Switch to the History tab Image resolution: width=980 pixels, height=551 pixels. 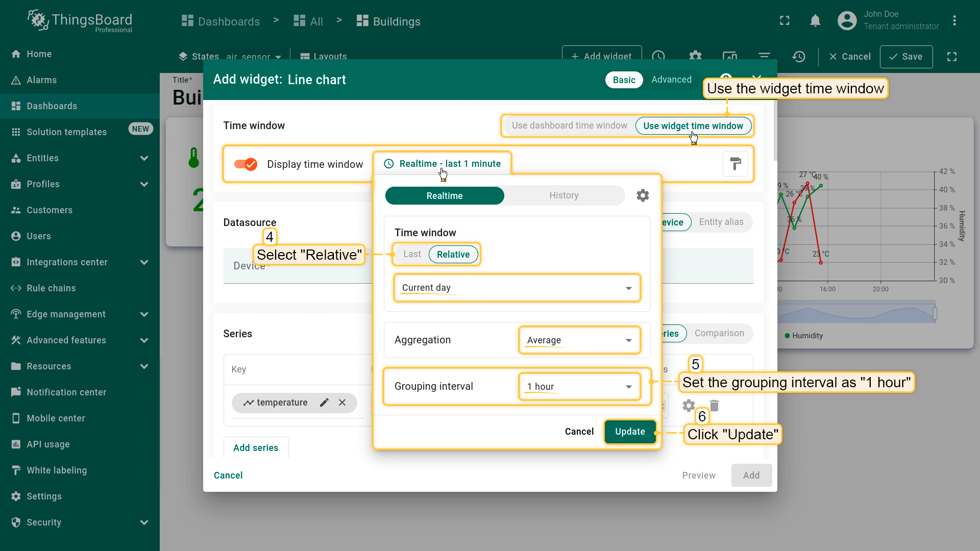(563, 195)
